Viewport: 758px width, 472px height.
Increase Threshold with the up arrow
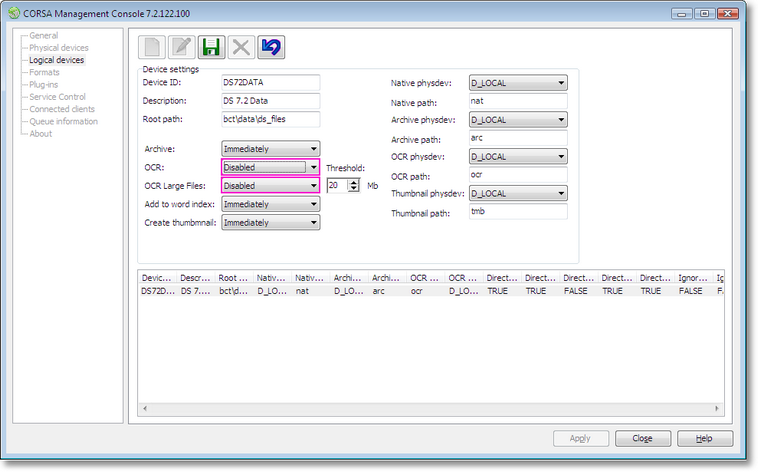(354, 182)
